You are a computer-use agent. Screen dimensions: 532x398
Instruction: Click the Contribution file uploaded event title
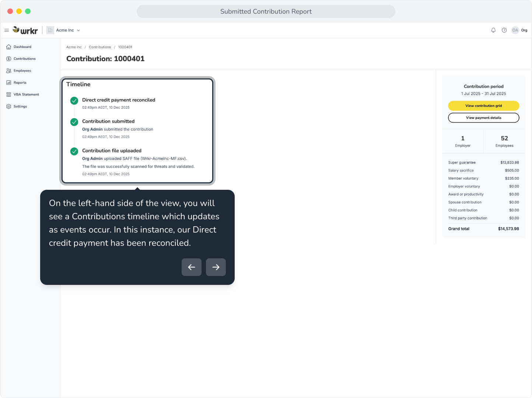tap(112, 151)
